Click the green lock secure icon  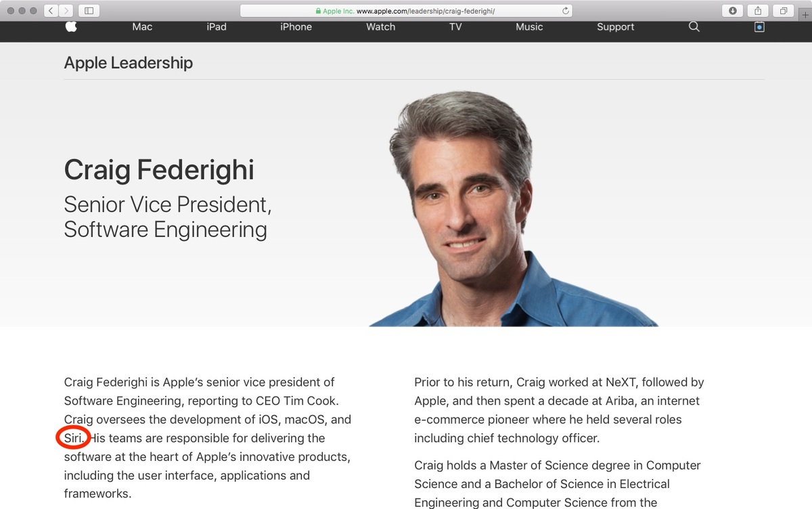click(319, 12)
